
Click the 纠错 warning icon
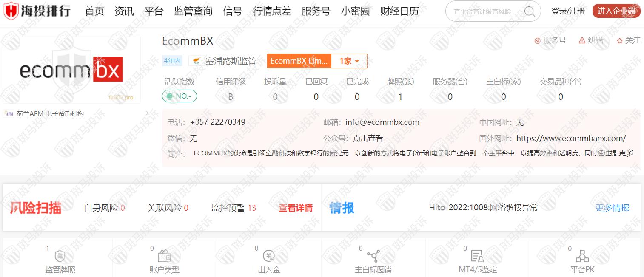tap(582, 40)
